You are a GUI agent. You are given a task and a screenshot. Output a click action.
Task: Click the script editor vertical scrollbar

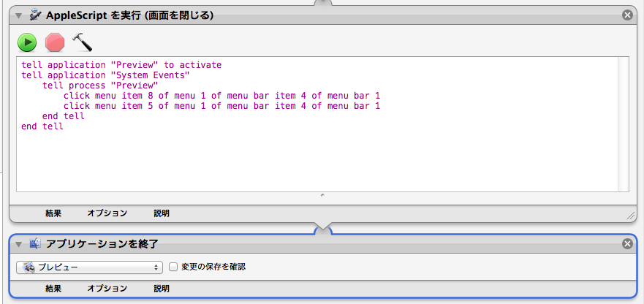click(x=623, y=124)
